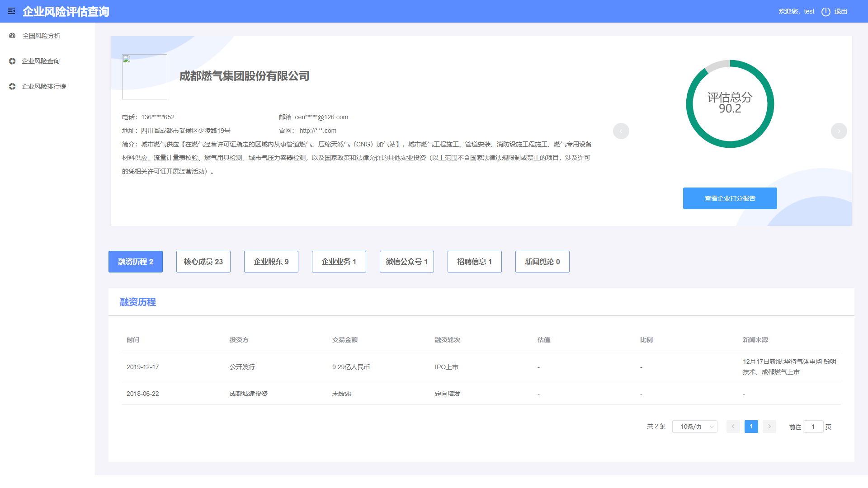Select page 1 in pagination
Viewport: 868px width, 488px height.
coord(751,427)
